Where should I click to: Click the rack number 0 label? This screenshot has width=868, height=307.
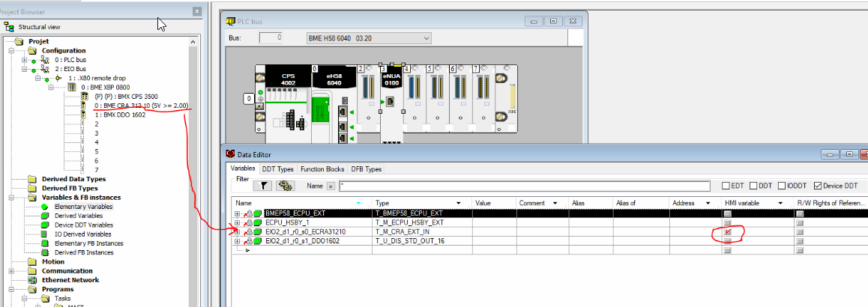249,99
